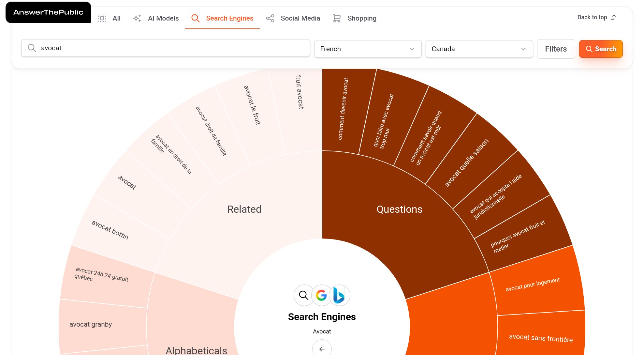Click the Avocat label under Search Engines
The width and height of the screenshot is (644, 355).
click(322, 332)
